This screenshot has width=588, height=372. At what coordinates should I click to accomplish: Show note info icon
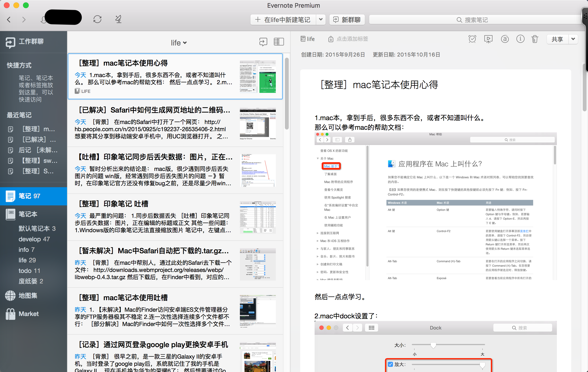click(520, 39)
